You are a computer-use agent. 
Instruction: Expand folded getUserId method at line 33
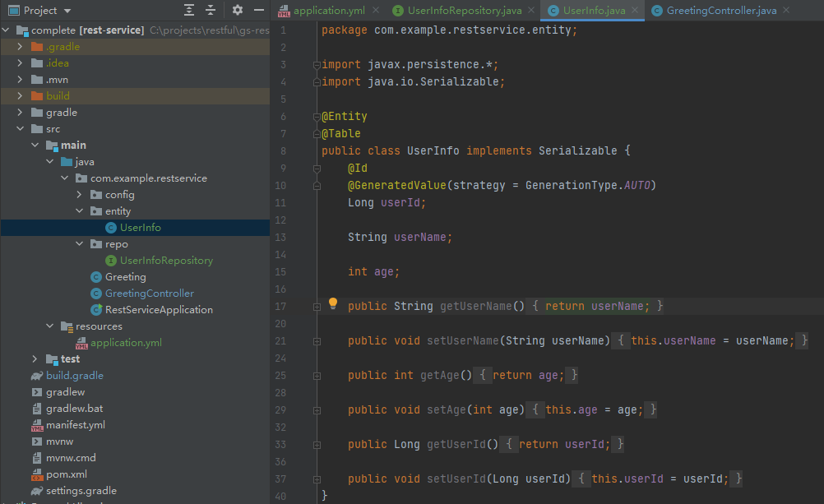(x=317, y=445)
